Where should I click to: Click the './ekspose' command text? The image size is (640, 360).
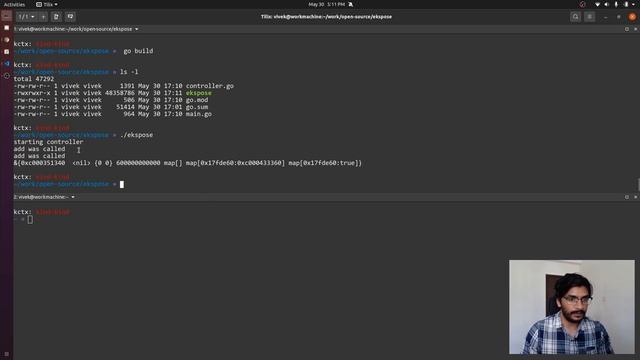[137, 135]
